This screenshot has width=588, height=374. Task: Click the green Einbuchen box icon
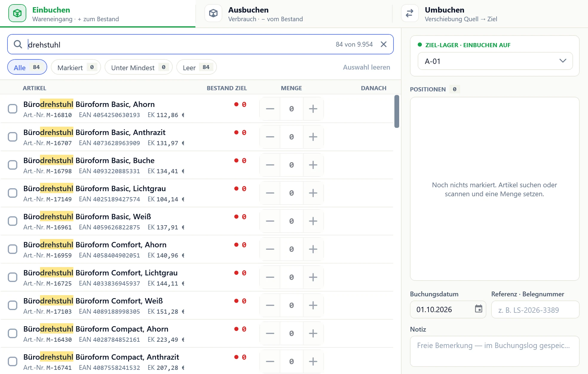[x=17, y=13]
